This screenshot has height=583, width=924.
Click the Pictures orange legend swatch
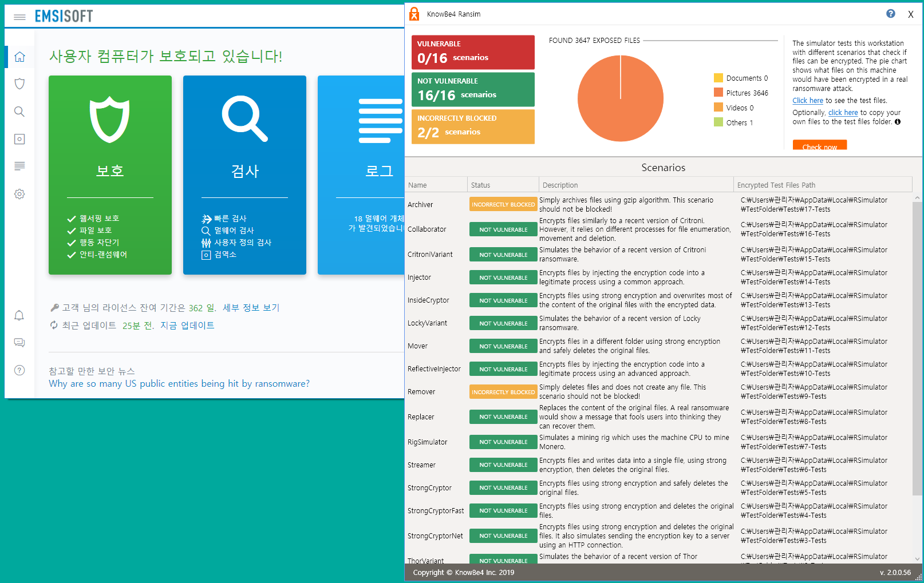(x=718, y=93)
